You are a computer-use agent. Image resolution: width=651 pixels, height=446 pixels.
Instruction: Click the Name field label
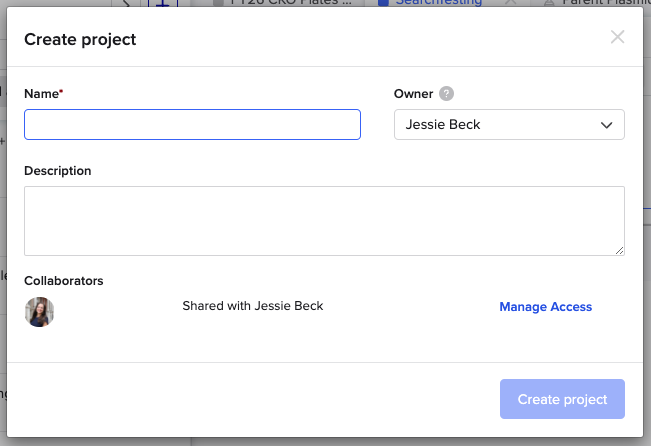click(41, 94)
